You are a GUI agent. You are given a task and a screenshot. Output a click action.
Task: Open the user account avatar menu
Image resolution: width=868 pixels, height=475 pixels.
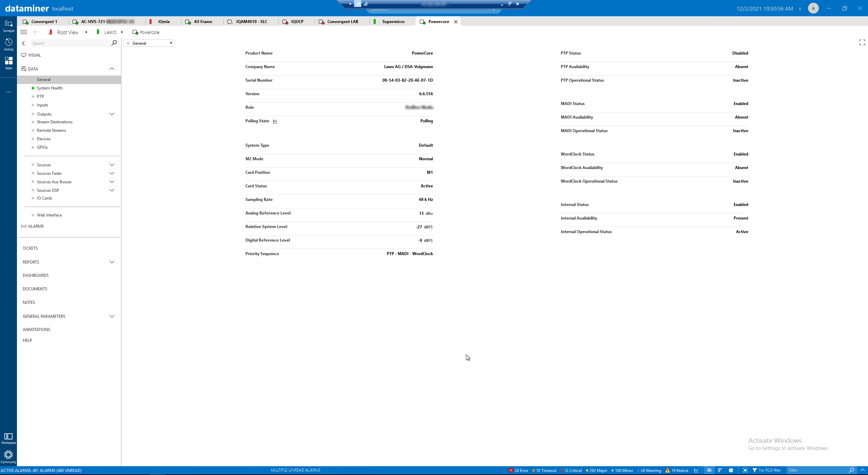point(813,8)
